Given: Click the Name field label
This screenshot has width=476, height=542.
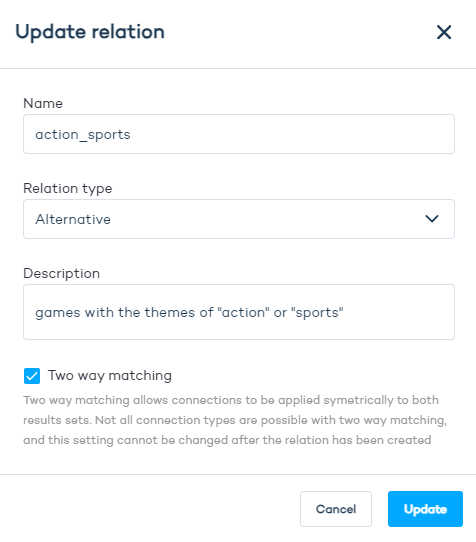Looking at the screenshot, I should tap(43, 103).
